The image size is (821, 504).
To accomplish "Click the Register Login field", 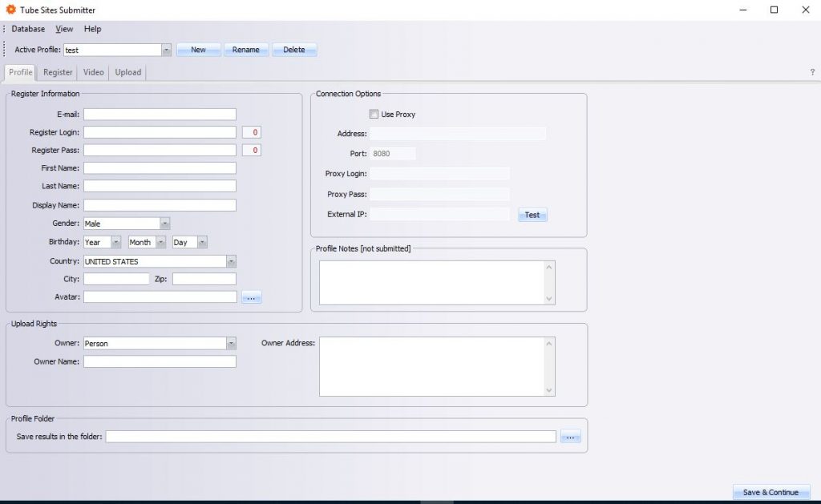I will tap(160, 132).
